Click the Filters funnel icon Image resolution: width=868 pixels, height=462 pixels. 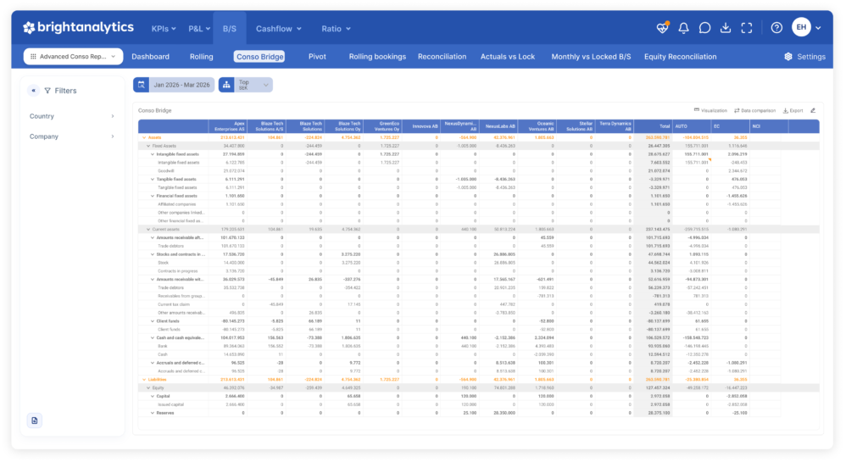coord(47,91)
